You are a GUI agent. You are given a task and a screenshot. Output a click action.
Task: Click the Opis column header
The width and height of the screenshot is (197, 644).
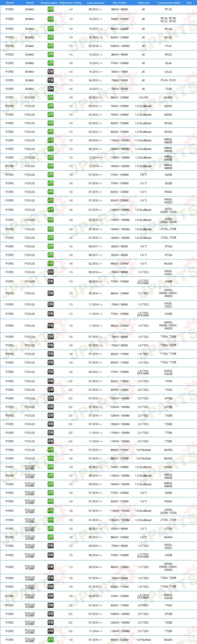tap(189, 3)
